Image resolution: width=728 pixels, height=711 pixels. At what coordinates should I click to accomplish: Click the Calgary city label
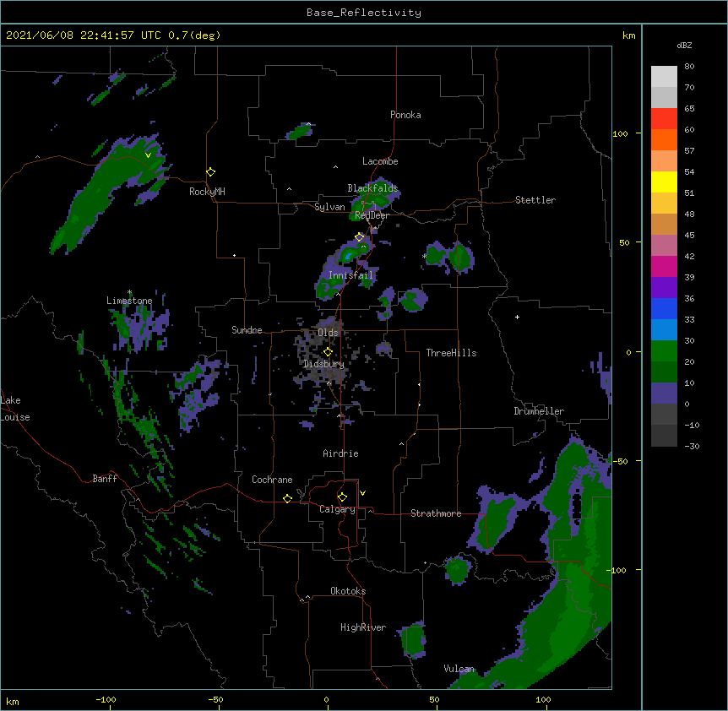[x=337, y=509]
